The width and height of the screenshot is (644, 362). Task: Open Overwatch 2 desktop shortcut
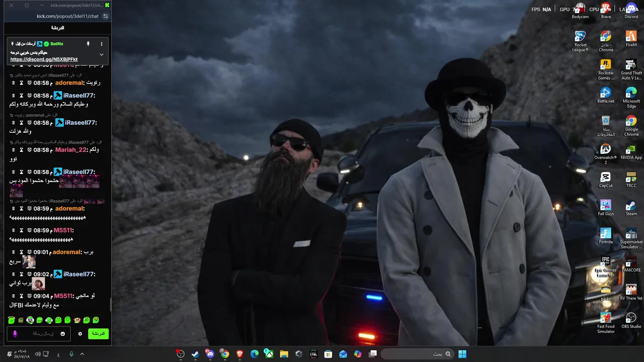(606, 154)
